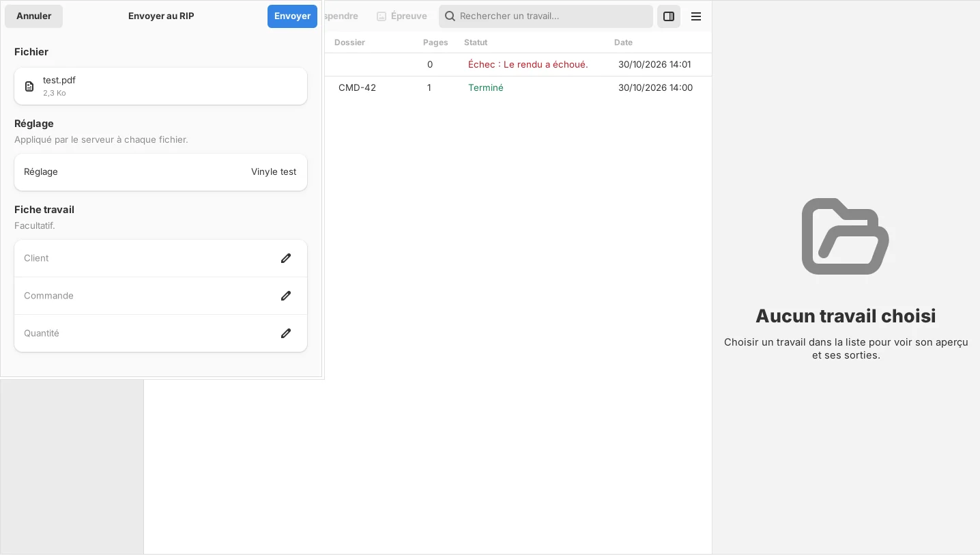Sort by the Dossier column header
980x556 pixels.
(349, 42)
